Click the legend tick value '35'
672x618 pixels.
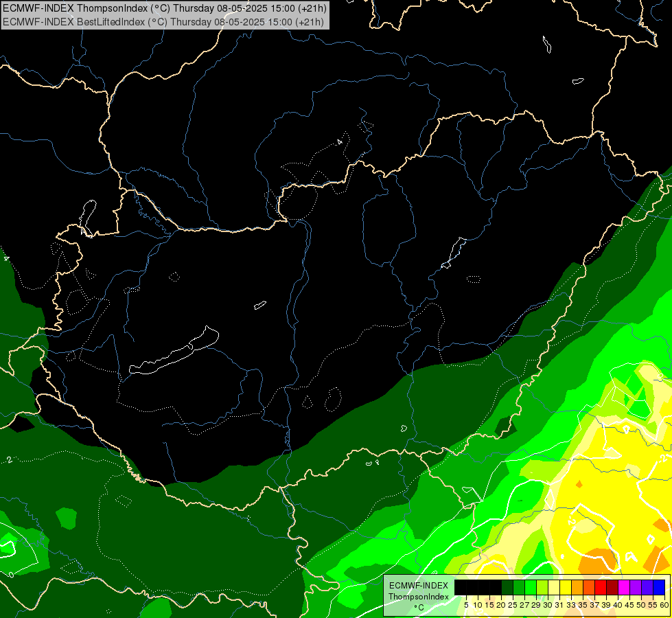[583, 605]
